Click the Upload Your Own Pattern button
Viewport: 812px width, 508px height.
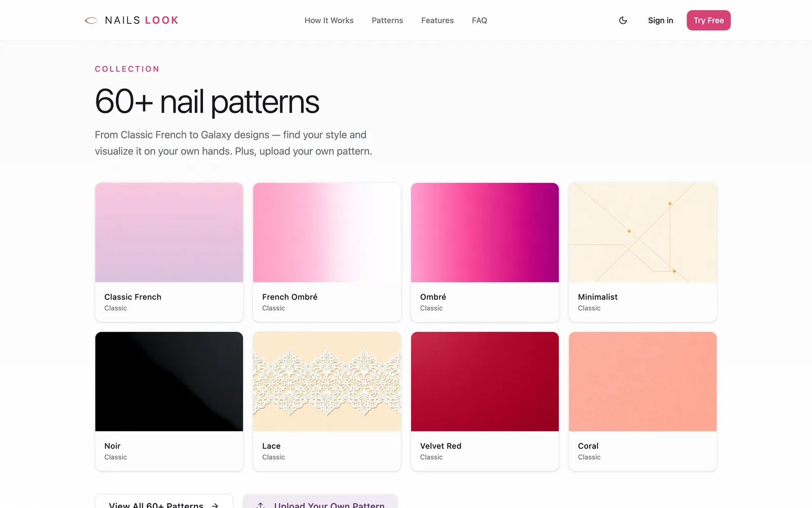pos(320,502)
